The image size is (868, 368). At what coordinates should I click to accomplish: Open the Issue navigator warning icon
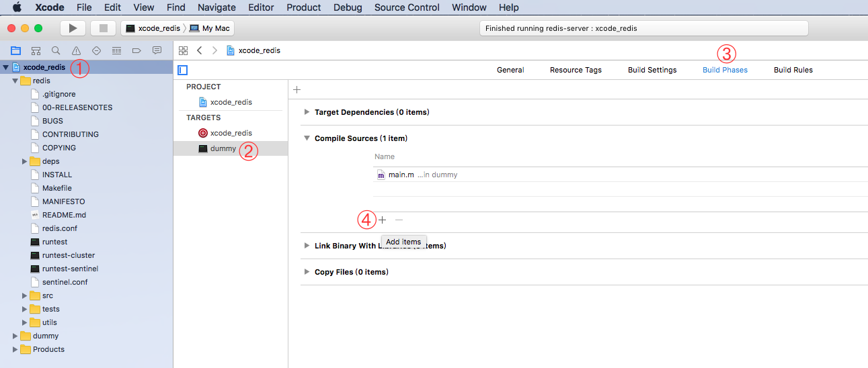click(x=76, y=50)
